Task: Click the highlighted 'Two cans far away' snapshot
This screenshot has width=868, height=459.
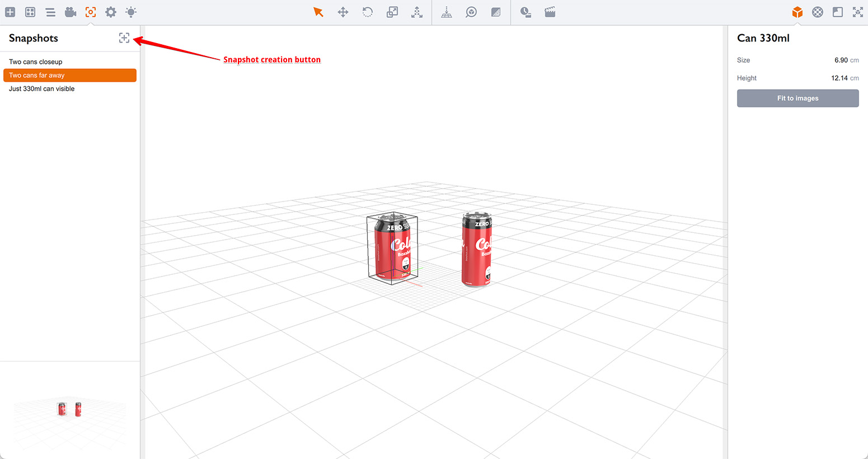Action: (70, 76)
